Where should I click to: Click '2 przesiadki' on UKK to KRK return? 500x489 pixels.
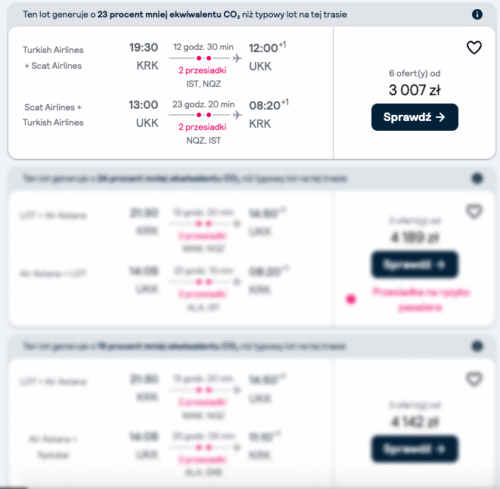pyautogui.click(x=202, y=127)
